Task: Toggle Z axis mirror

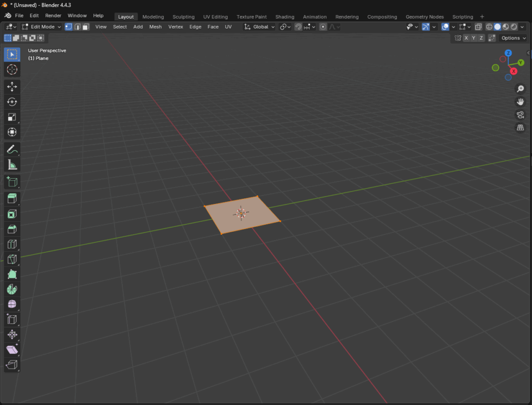Action: pyautogui.click(x=481, y=38)
